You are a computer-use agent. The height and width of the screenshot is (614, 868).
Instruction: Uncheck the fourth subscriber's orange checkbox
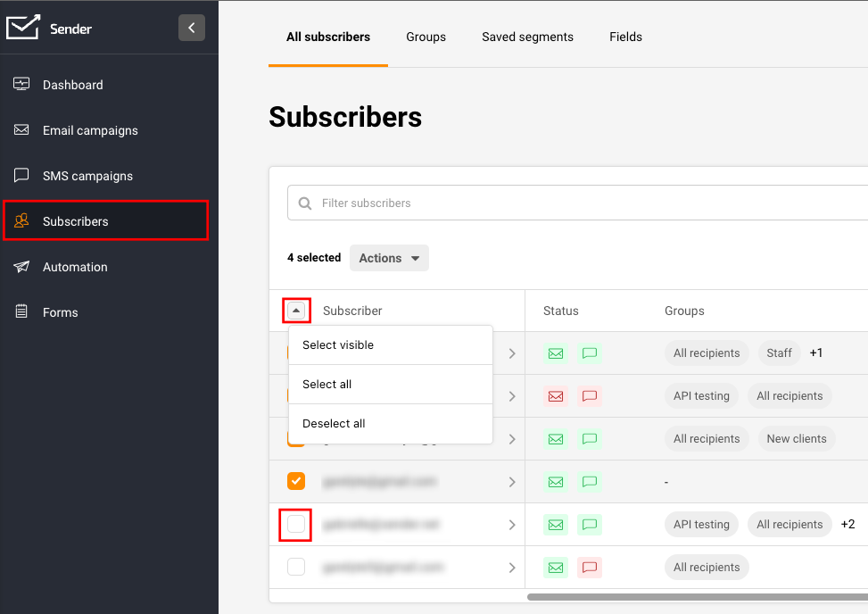click(x=296, y=481)
